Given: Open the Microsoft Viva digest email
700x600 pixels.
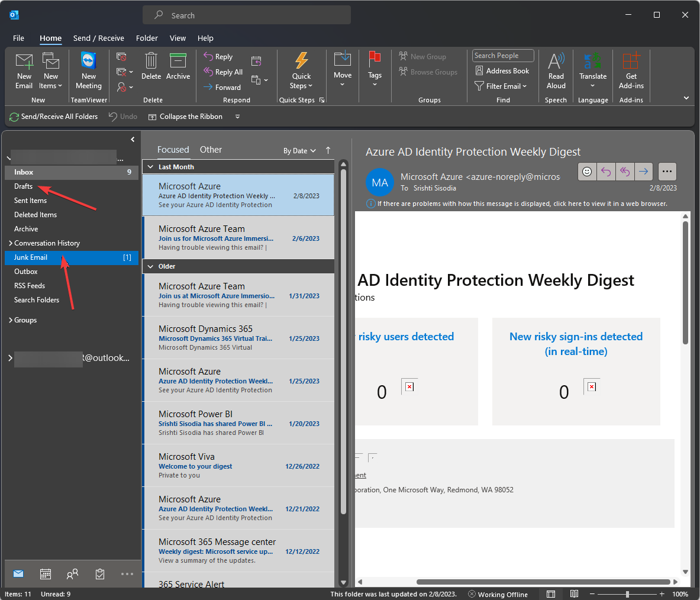Looking at the screenshot, I should [x=239, y=465].
